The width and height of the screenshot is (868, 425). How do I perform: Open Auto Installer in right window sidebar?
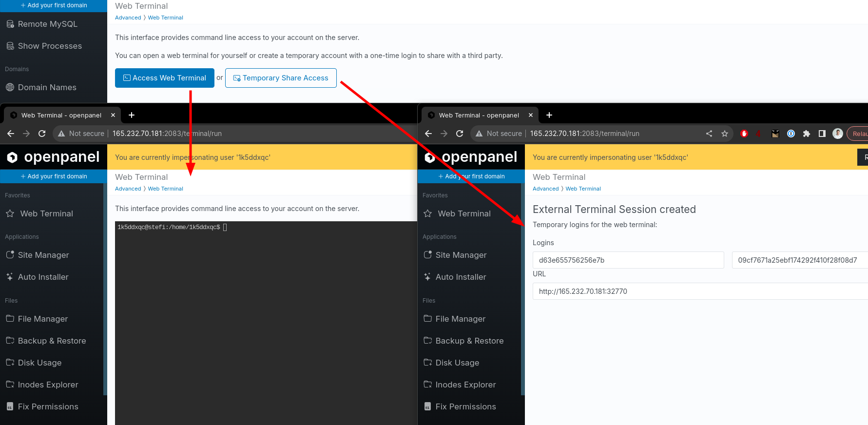coord(455,277)
